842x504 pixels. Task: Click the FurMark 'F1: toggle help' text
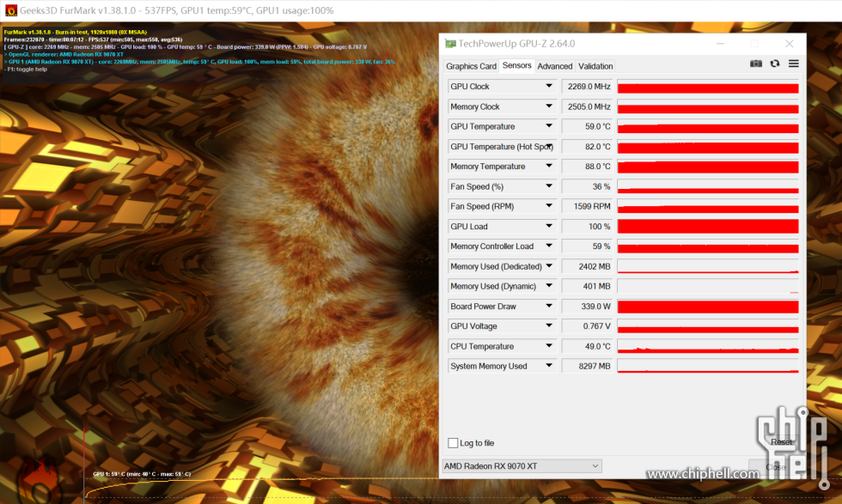[x=25, y=70]
